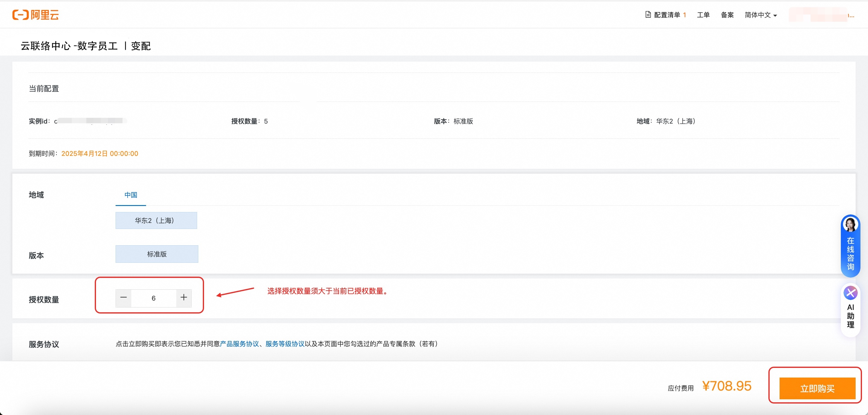This screenshot has width=868, height=415.
Task: Open the 工单 menu item
Action: (703, 15)
